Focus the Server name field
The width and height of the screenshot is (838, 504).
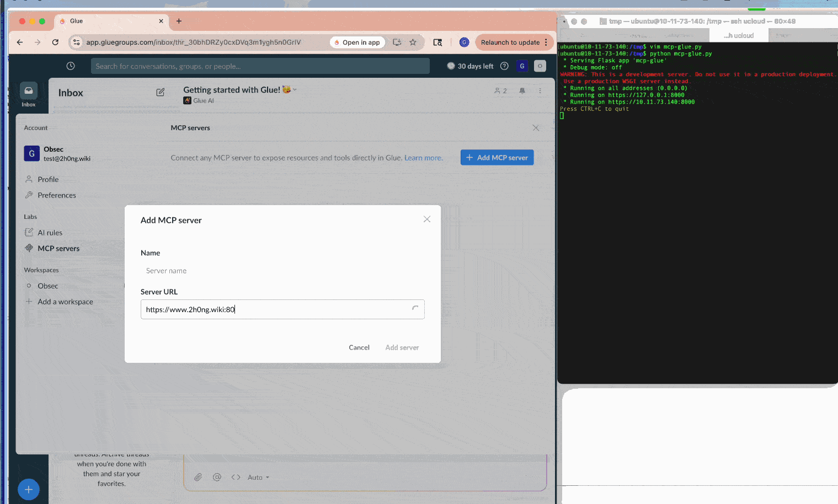pos(282,271)
